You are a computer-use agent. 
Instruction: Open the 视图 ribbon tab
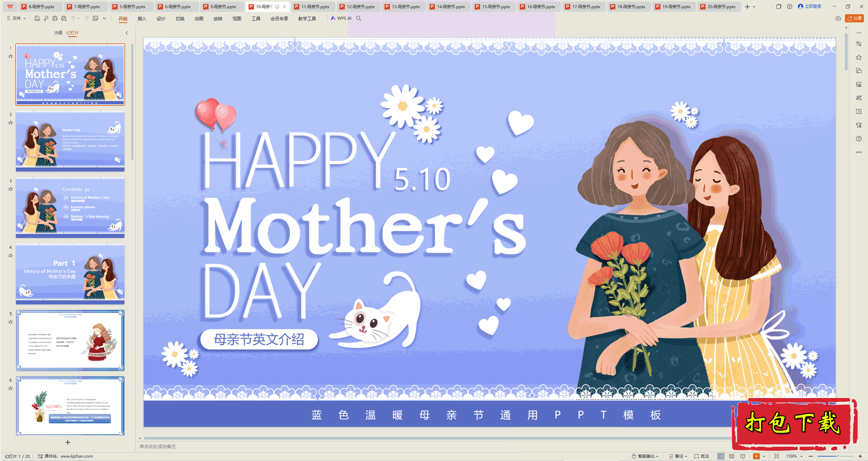pos(237,19)
